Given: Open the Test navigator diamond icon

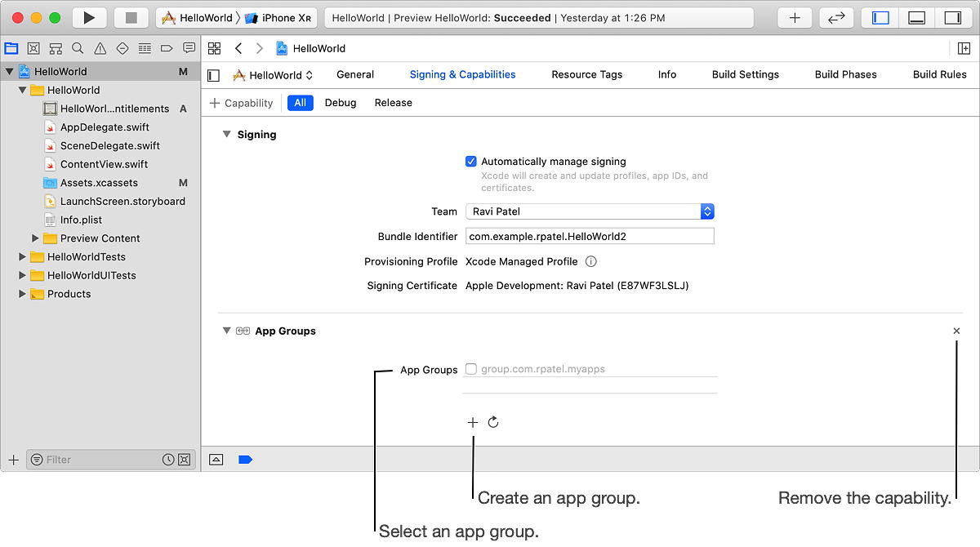Looking at the screenshot, I should [122, 49].
